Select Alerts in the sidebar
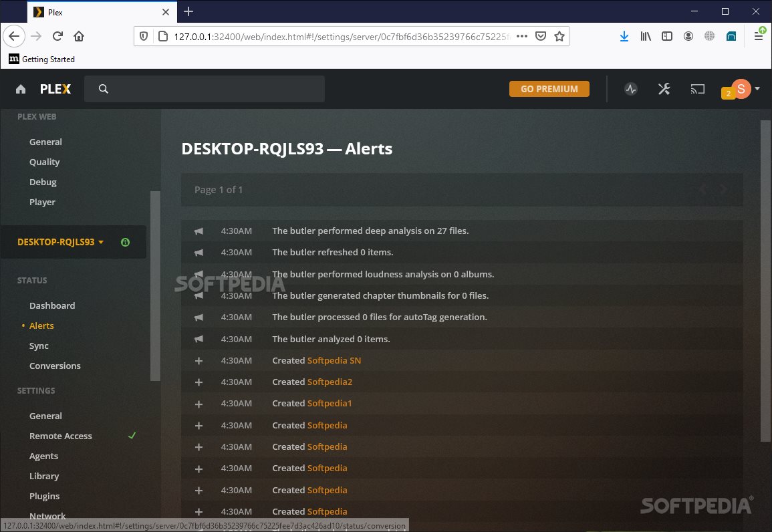 (x=41, y=325)
